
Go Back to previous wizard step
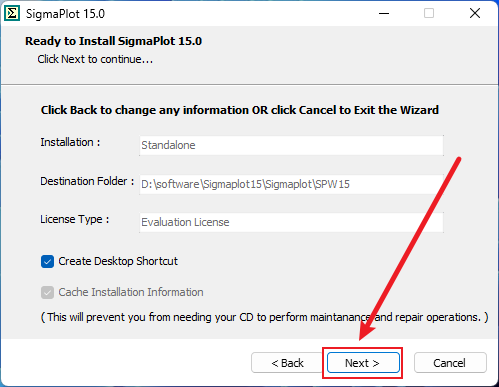click(287, 363)
